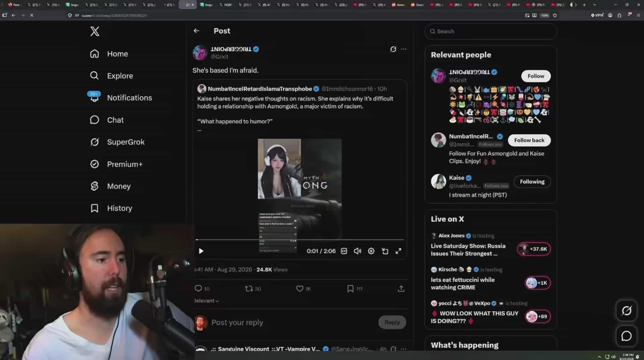Open Kaise's profile name link

(x=457, y=178)
